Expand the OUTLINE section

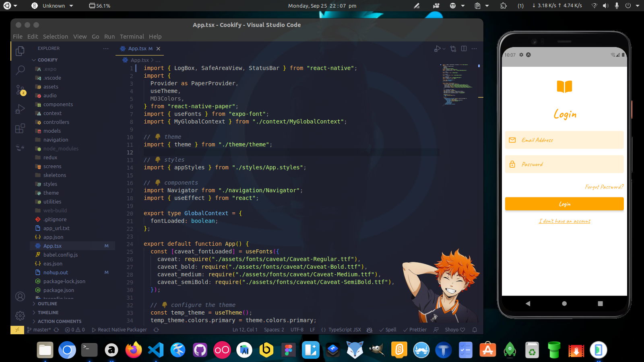tap(47, 304)
